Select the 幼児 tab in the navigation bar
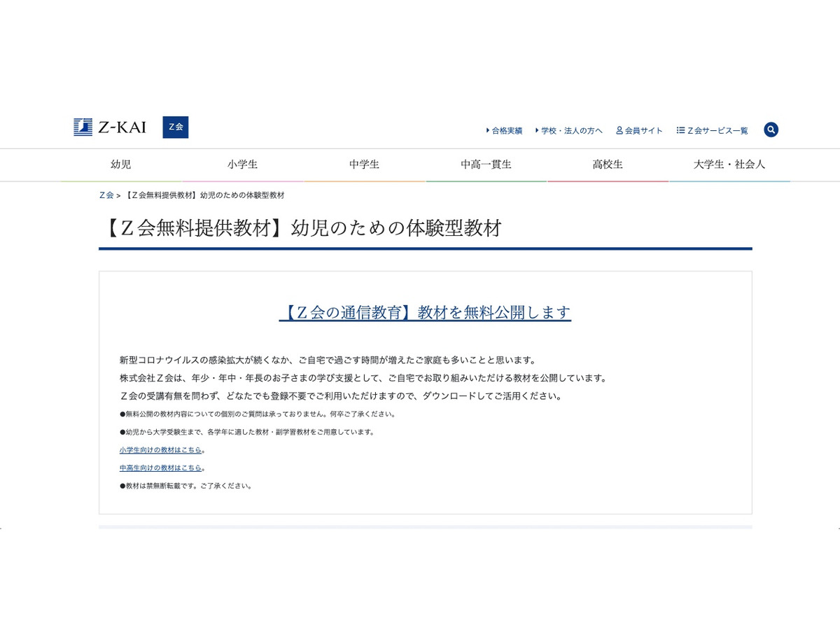840x630 pixels. [121, 164]
